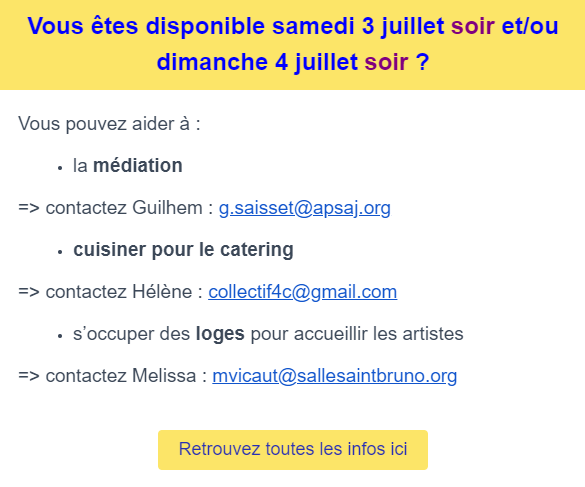The width and height of the screenshot is (585, 487).
Task: Click the "Vous pouvez aider à :" line
Action: click(109, 124)
